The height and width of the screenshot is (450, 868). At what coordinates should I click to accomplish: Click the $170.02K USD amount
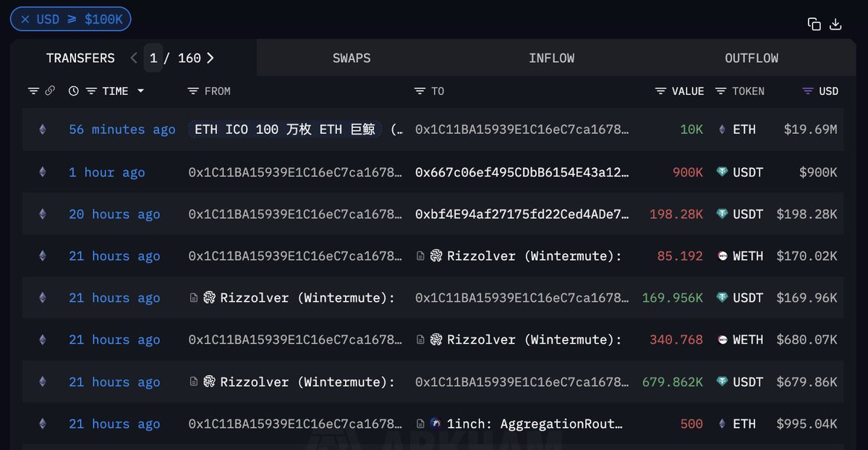click(x=807, y=256)
